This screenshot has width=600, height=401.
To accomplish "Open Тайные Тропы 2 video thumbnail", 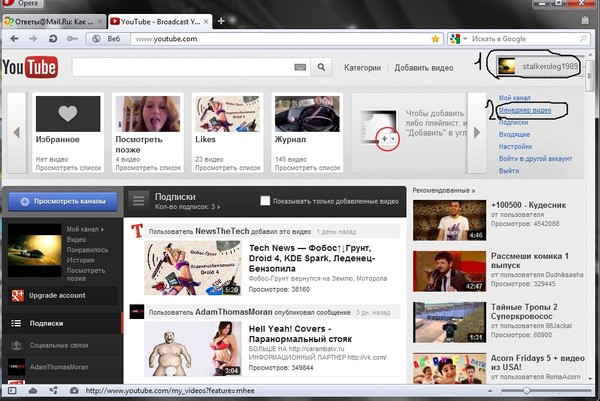I will pos(449,322).
